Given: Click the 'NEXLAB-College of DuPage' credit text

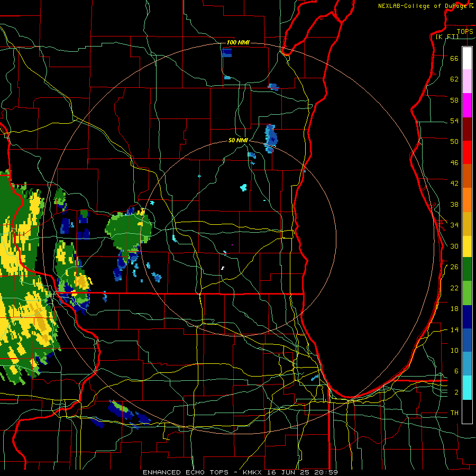Looking at the screenshot, I should pos(423,6).
